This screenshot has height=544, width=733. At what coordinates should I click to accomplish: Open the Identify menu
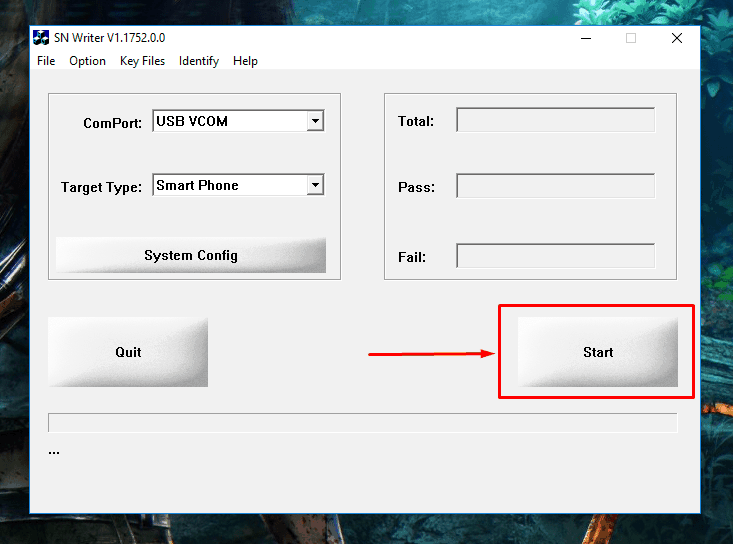point(199,61)
